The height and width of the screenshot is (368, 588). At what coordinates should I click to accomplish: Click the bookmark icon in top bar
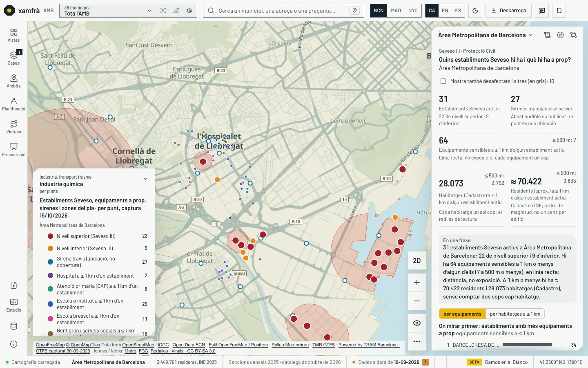[559, 11]
